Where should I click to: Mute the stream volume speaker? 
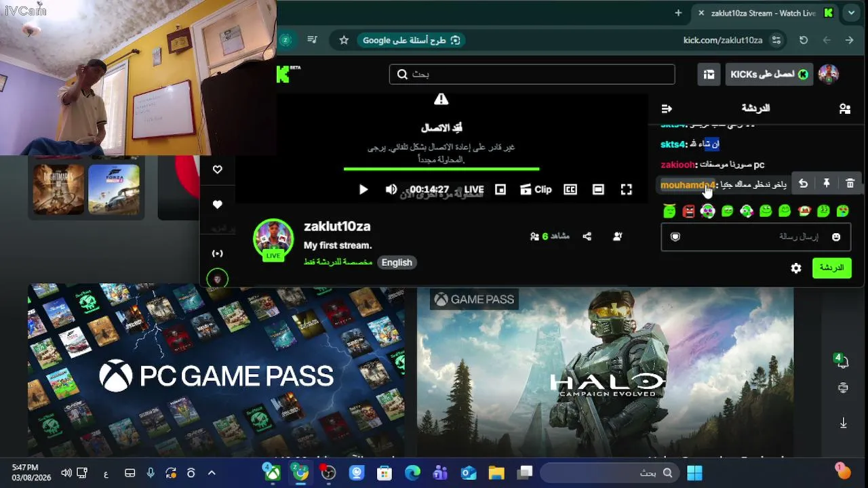click(391, 190)
